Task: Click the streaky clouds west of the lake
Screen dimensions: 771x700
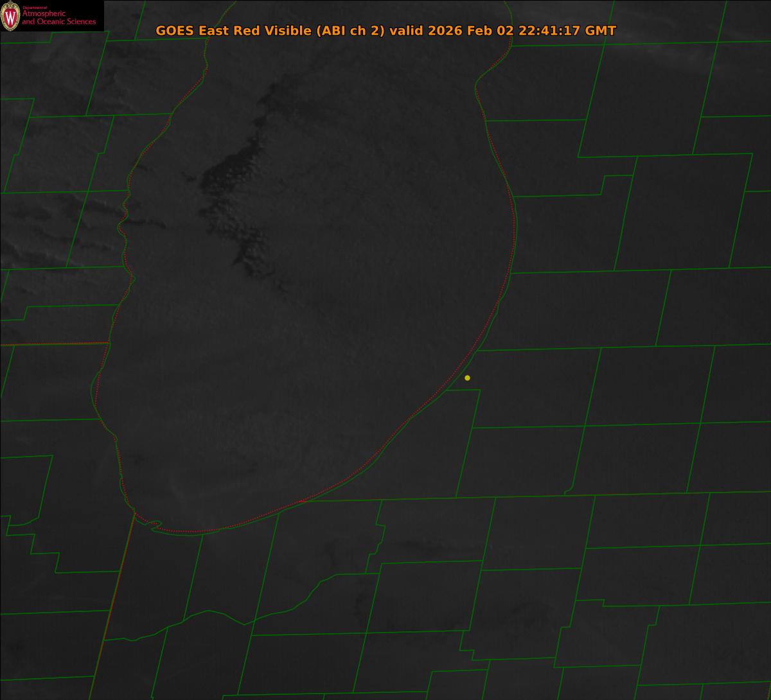Action: tap(39, 244)
